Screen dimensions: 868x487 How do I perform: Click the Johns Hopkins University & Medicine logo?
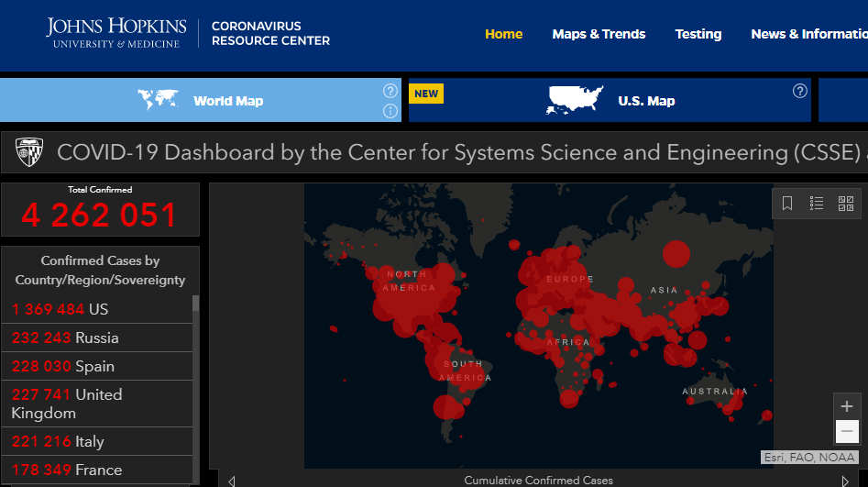(x=116, y=32)
